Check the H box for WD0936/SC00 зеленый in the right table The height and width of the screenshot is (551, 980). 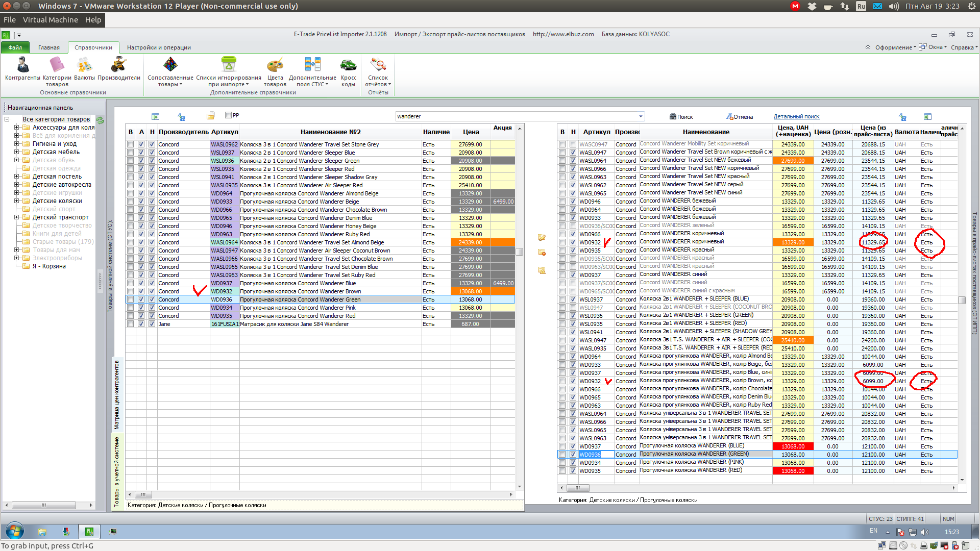[573, 226]
